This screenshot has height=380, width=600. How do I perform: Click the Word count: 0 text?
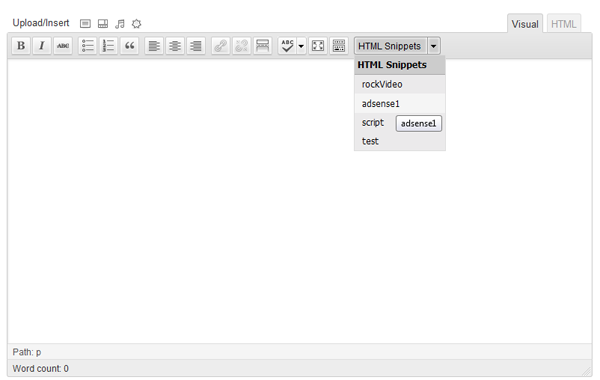click(41, 369)
